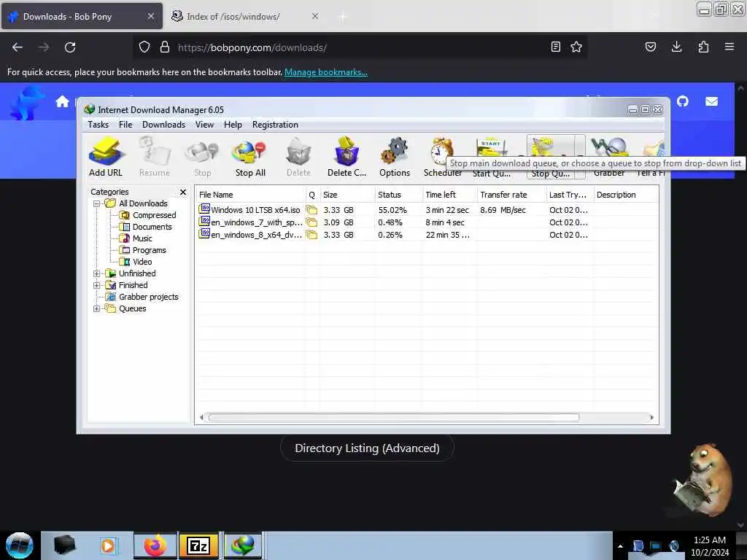This screenshot has width=747, height=560.
Task: Click Directory Listing (Advanced) button
Action: click(x=367, y=448)
